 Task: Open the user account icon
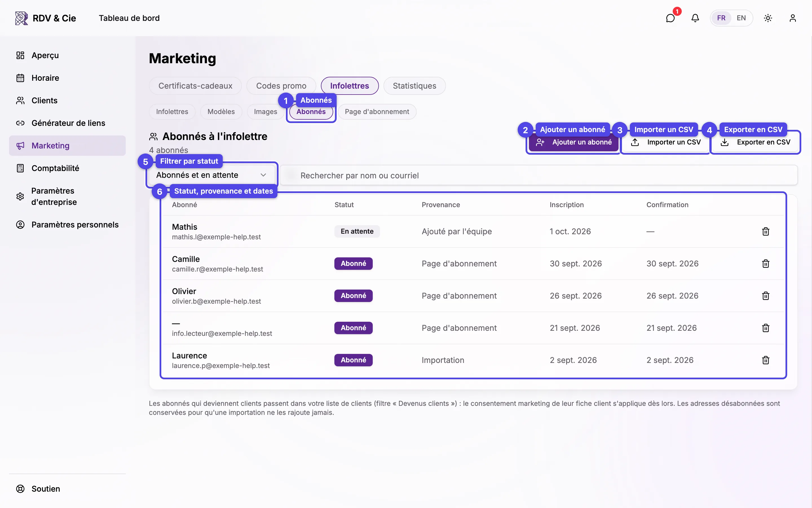pyautogui.click(x=793, y=18)
